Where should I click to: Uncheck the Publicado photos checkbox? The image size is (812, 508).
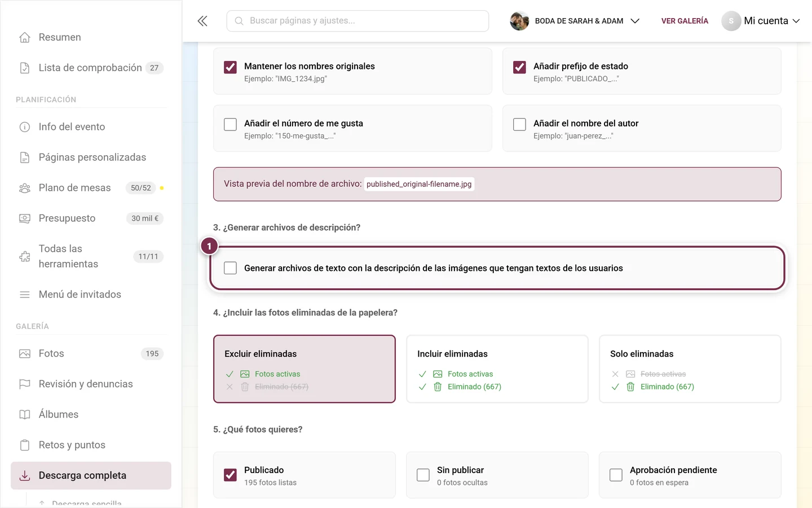point(230,475)
